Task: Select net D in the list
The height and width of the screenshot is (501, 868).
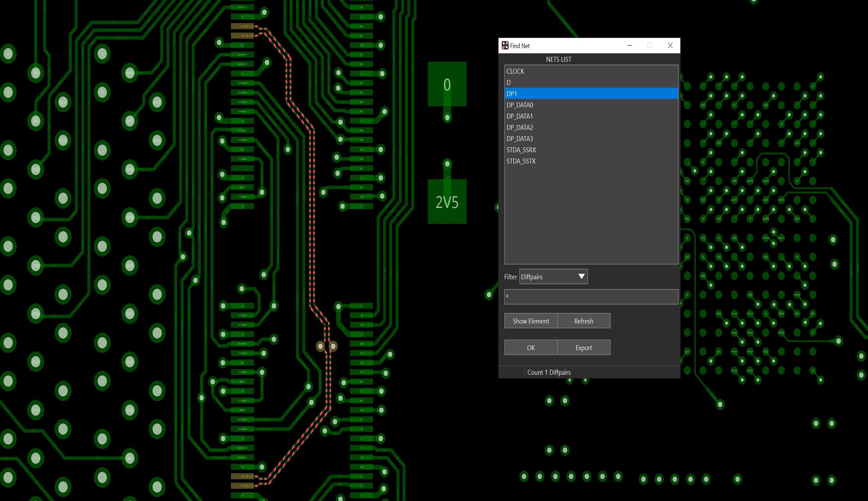Action: point(591,82)
